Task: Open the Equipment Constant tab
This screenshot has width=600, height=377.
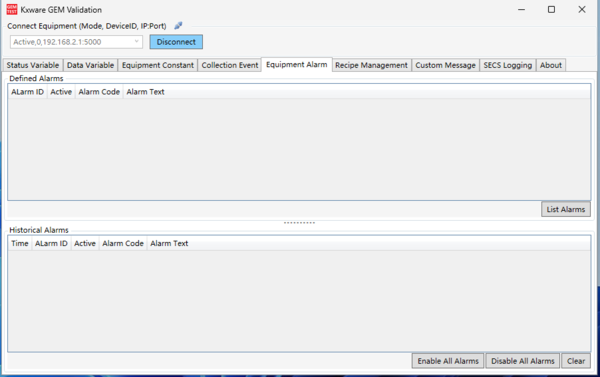Action: click(158, 65)
